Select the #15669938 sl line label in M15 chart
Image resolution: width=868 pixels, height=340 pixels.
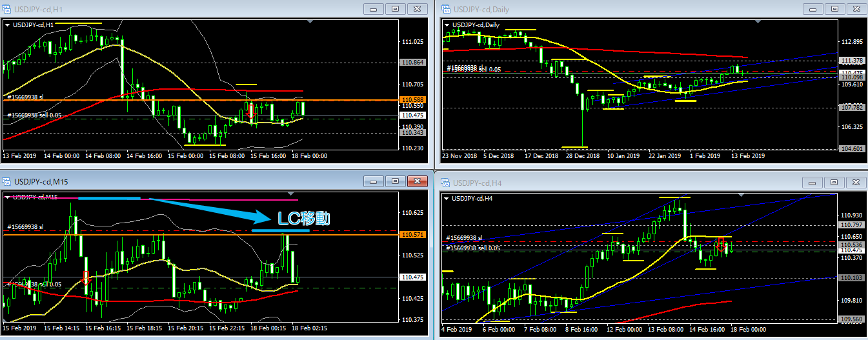25,226
